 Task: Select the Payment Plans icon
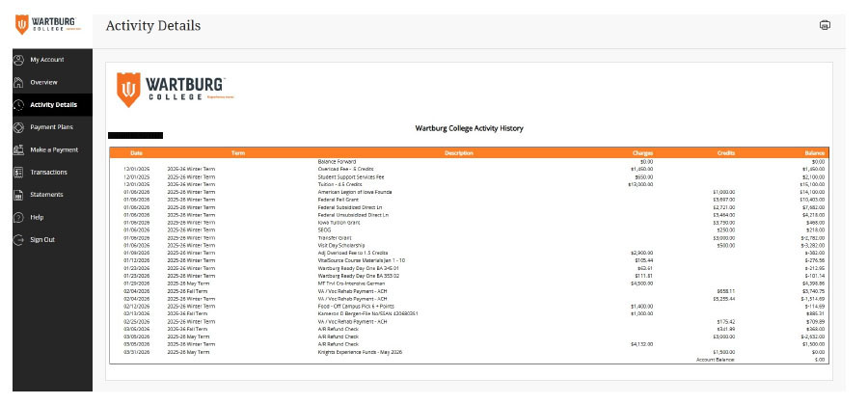[19, 127]
